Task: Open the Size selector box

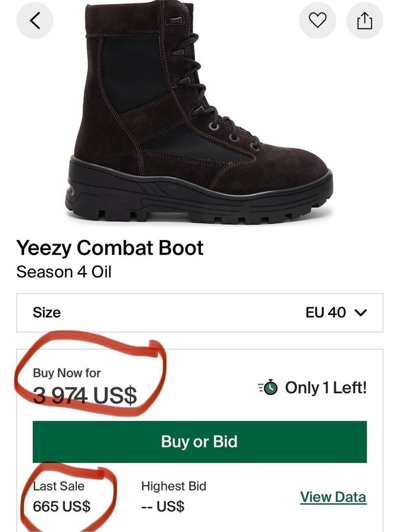Action: [199, 313]
